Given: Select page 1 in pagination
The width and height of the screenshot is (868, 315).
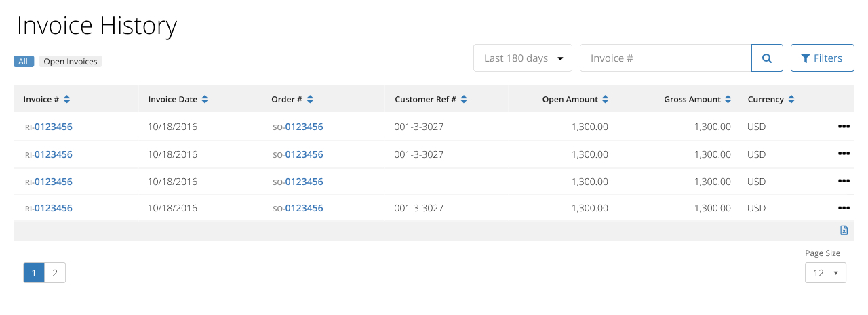Looking at the screenshot, I should (34, 273).
